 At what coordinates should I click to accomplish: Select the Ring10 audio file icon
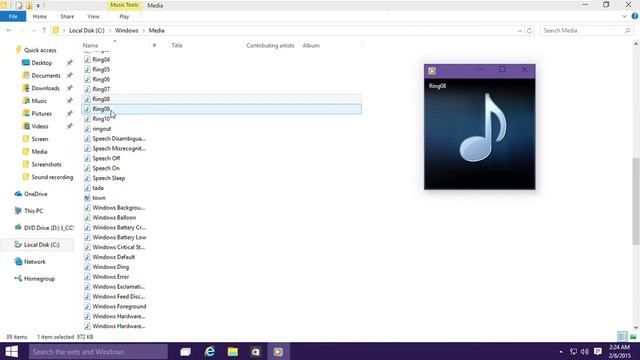[x=87, y=119]
